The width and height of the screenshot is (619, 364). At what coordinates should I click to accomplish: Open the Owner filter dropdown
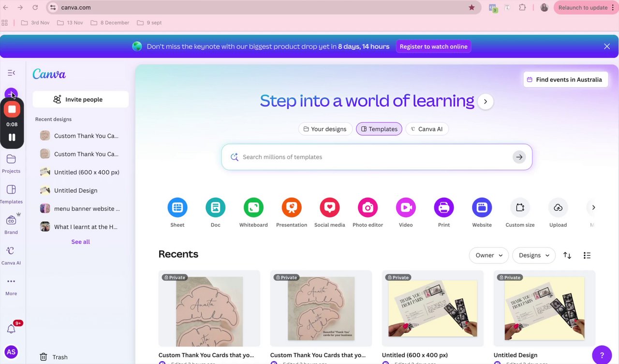click(489, 255)
